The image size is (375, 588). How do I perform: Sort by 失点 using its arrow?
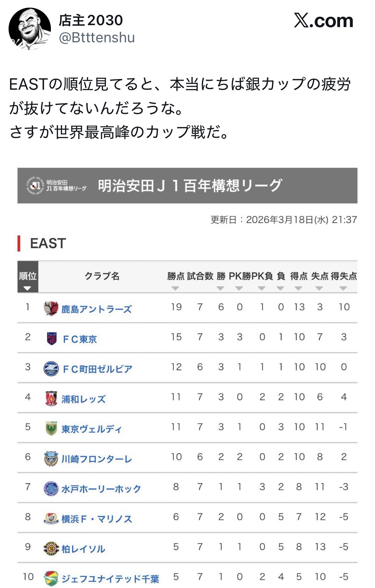click(x=319, y=288)
